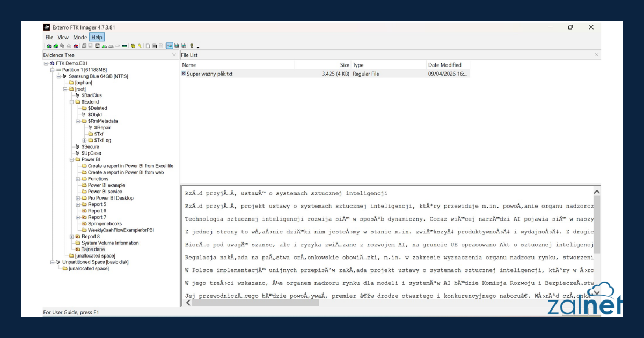644x338 pixels.
Task: Collapse the Unpartitioned Space node
Action: click(x=53, y=262)
